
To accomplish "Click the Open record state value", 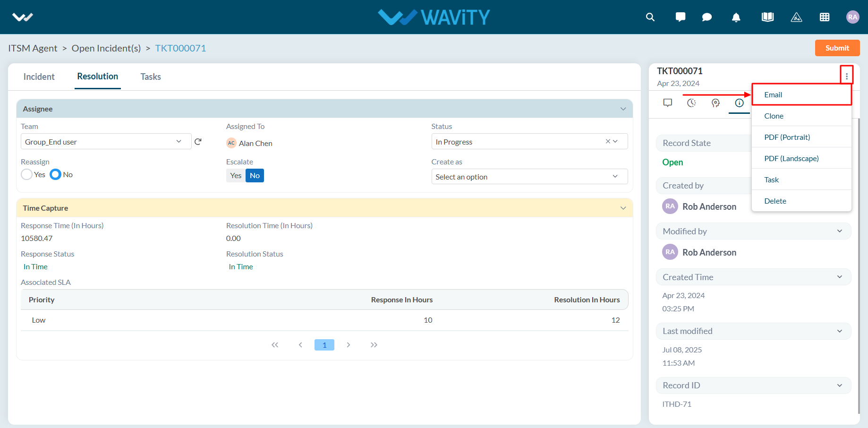I will click(x=672, y=162).
